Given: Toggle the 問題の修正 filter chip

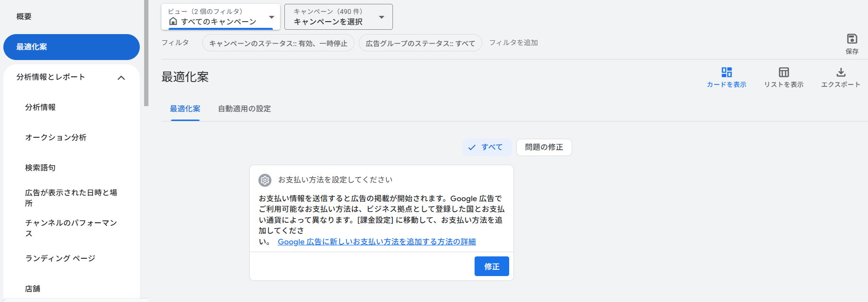Looking at the screenshot, I should (x=544, y=147).
